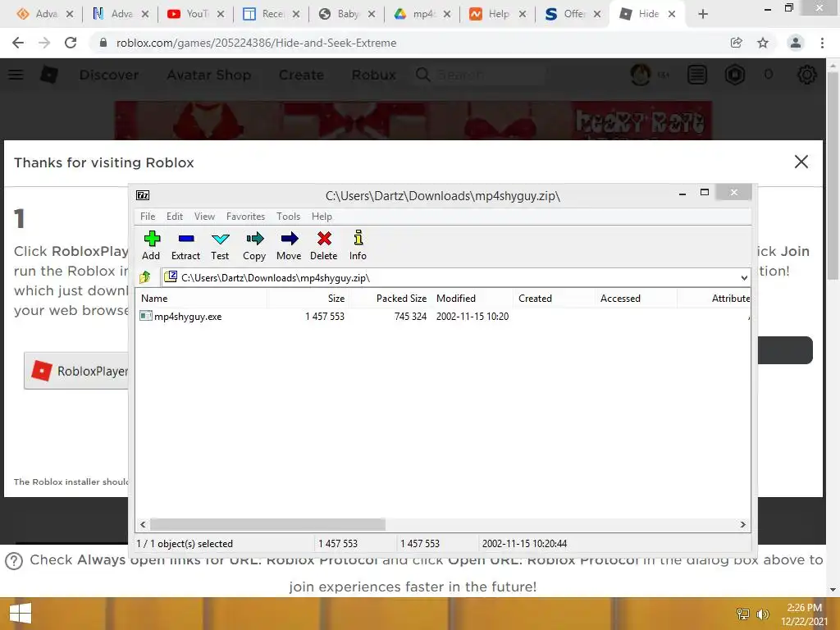
Task: Open a new Chrome tab
Action: click(703, 14)
